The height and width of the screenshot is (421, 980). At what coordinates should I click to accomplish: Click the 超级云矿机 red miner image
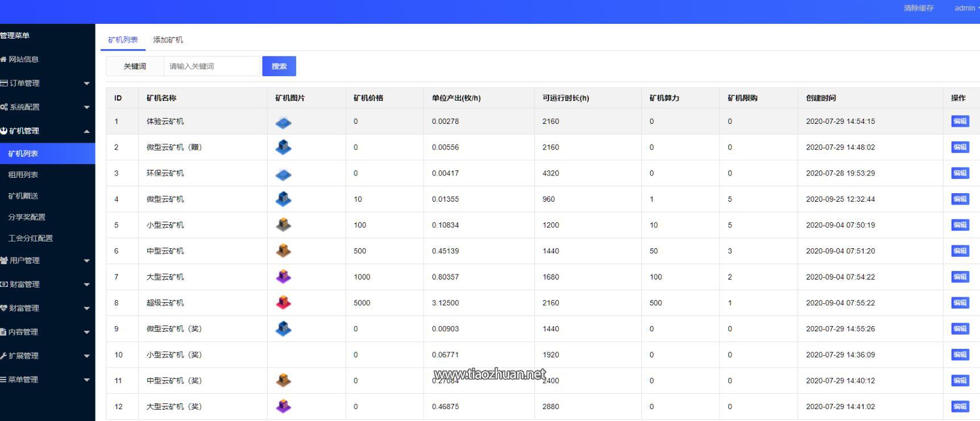point(283,303)
